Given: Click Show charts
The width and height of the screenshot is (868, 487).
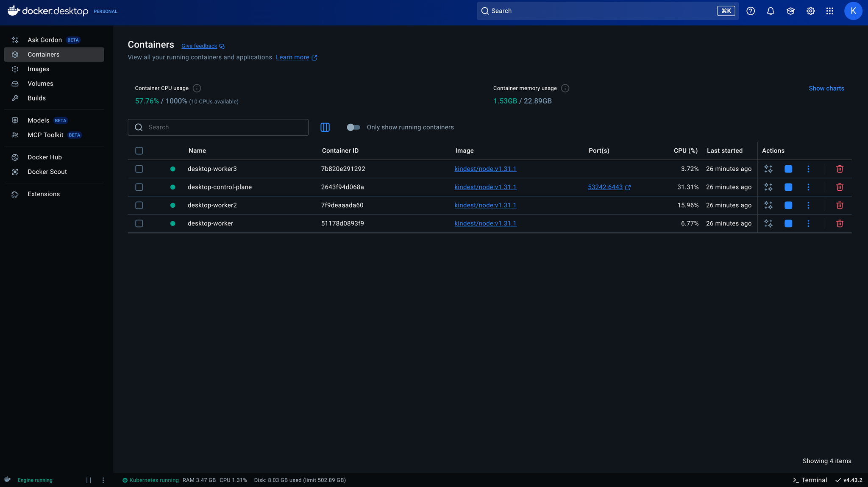Looking at the screenshot, I should pyautogui.click(x=826, y=88).
